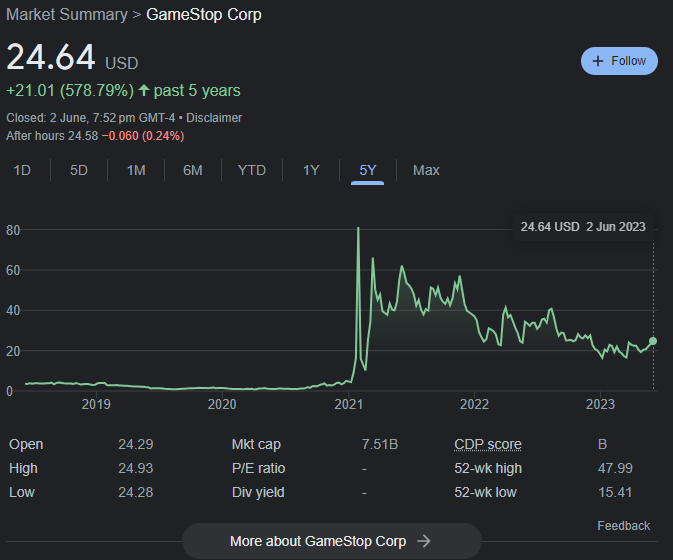This screenshot has width=673, height=560.
Task: Click the 52-wk high value 47.99
Action: pyautogui.click(x=615, y=468)
